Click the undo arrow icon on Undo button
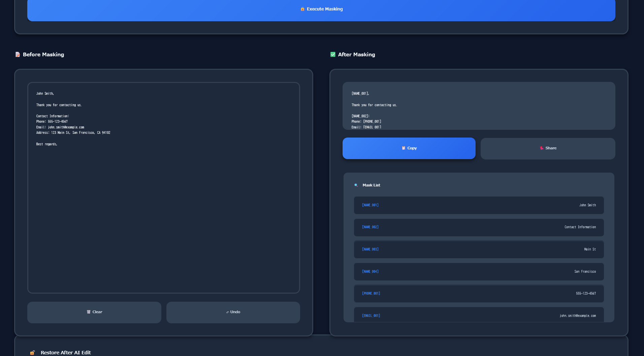 pos(228,312)
